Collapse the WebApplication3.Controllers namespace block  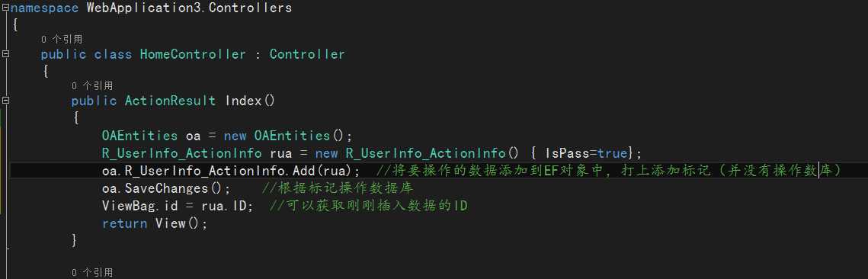(x=5, y=8)
